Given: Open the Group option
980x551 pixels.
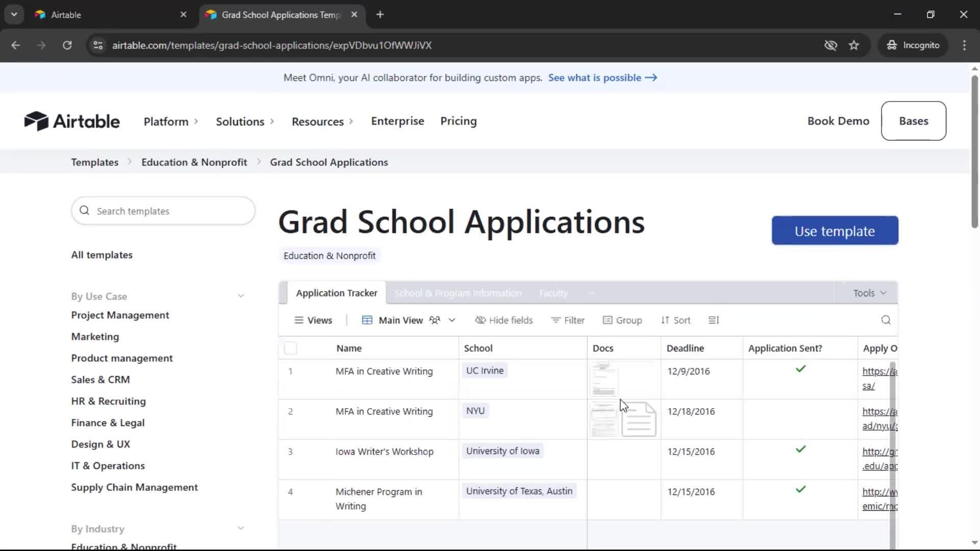Looking at the screenshot, I should (x=622, y=320).
